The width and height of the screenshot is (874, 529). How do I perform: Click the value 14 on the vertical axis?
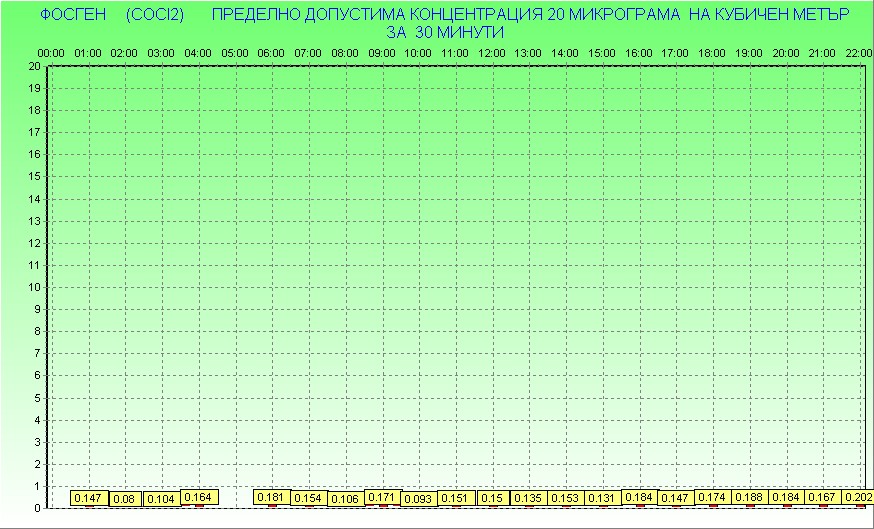coord(35,199)
